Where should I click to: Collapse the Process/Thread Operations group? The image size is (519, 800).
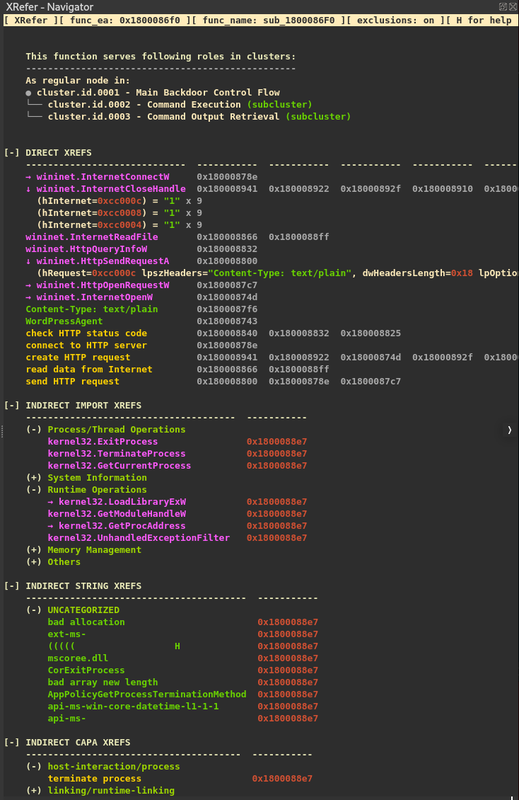(34, 430)
